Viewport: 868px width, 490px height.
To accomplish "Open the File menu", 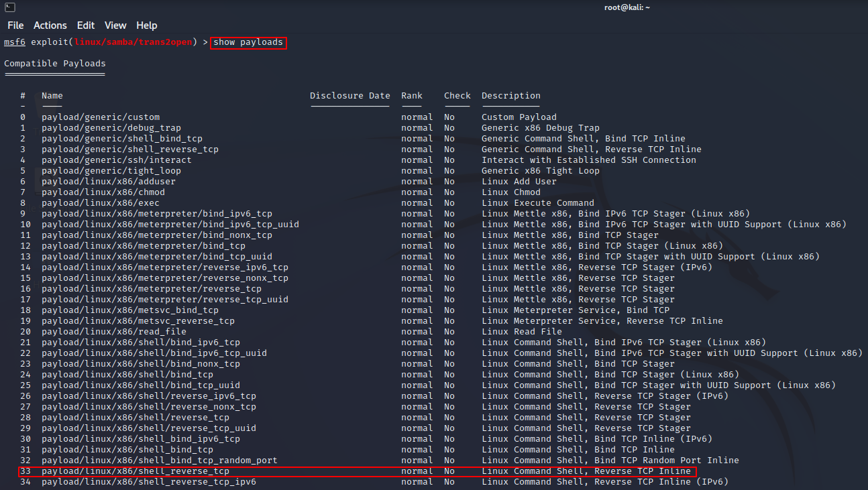I will (x=15, y=25).
